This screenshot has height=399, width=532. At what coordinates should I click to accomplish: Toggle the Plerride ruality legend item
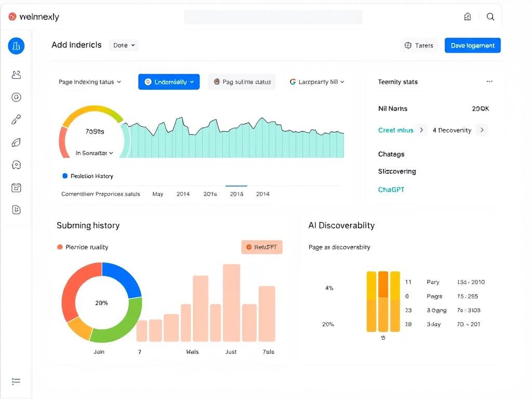[82, 247]
